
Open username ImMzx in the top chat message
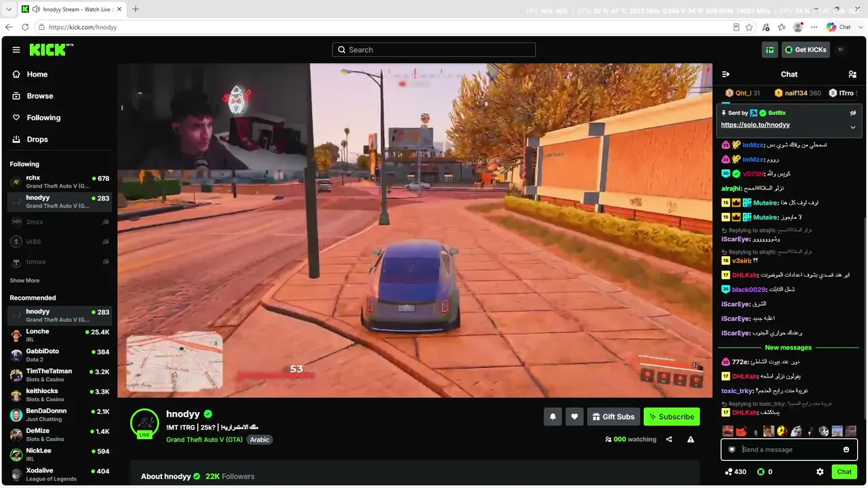tap(753, 145)
